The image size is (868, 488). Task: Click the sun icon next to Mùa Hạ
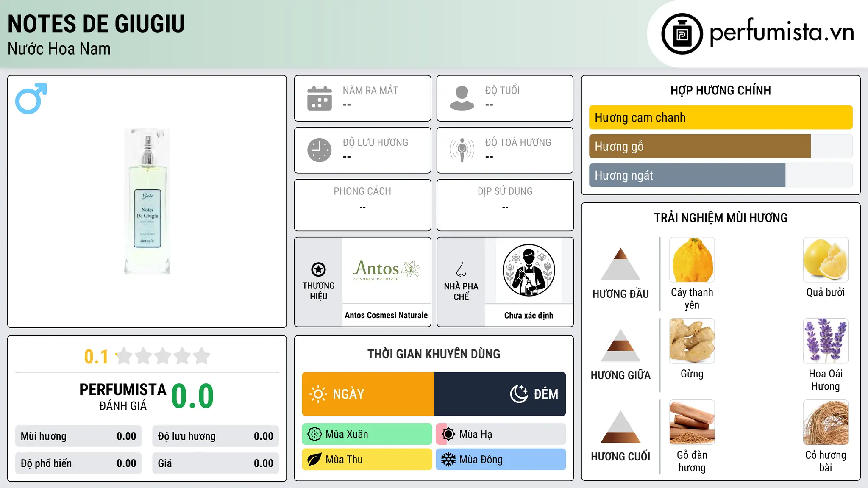point(448,434)
